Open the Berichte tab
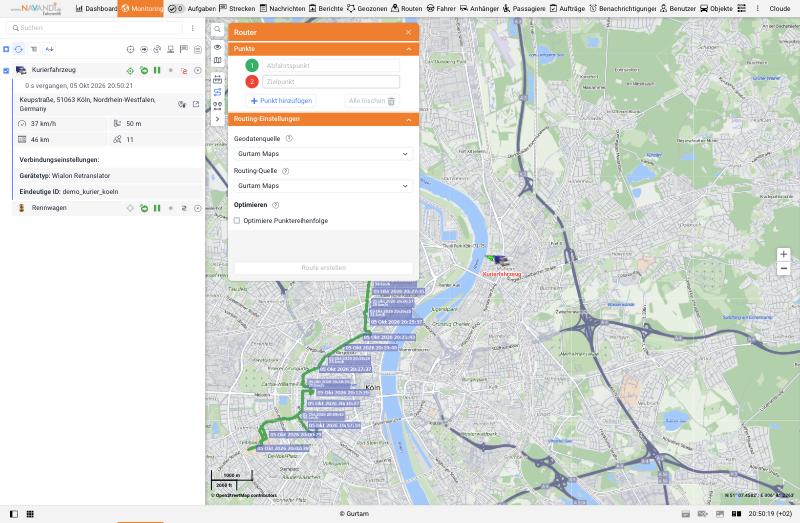Image resolution: width=800 pixels, height=523 pixels. (x=326, y=9)
